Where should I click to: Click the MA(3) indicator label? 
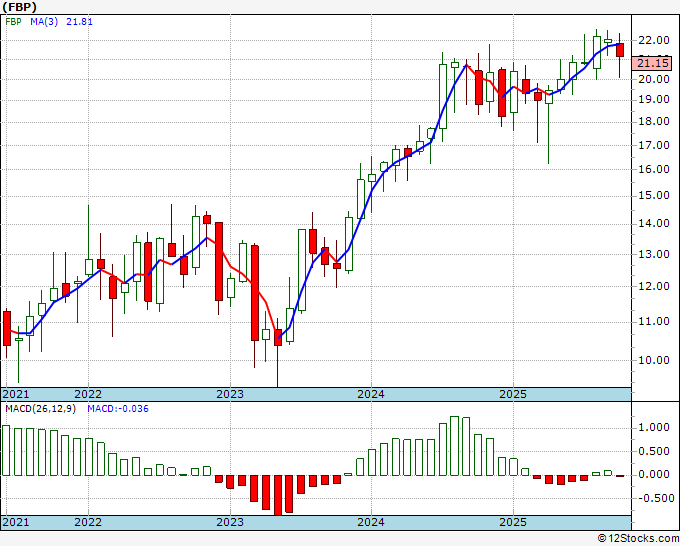click(44, 22)
